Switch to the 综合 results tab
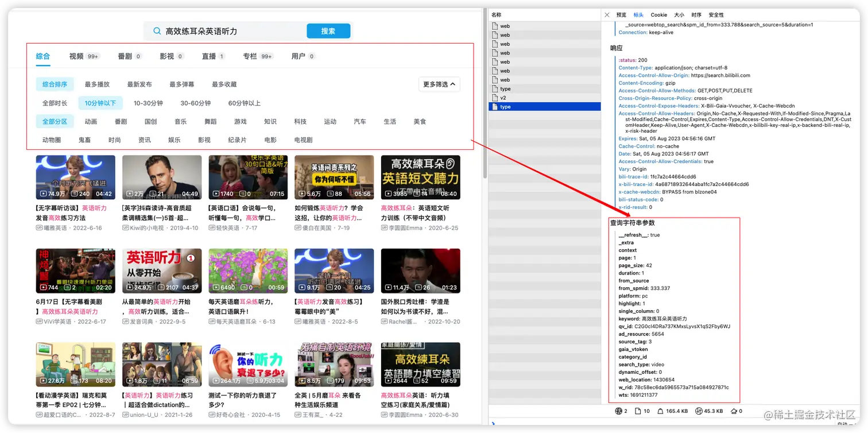Viewport: 868px width, 433px height. (x=43, y=56)
